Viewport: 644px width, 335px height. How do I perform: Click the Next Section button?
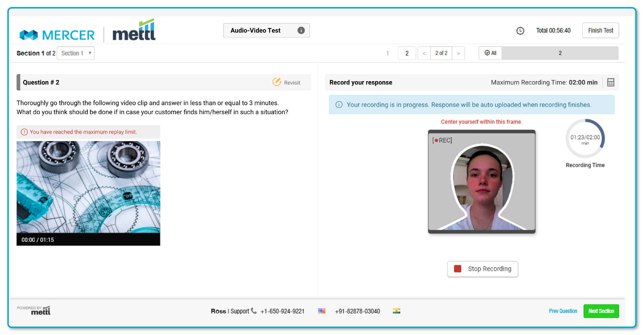coord(601,311)
